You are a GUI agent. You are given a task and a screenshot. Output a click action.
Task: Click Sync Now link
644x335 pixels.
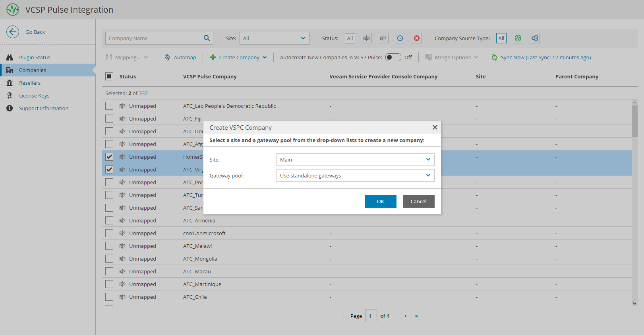[545, 57]
